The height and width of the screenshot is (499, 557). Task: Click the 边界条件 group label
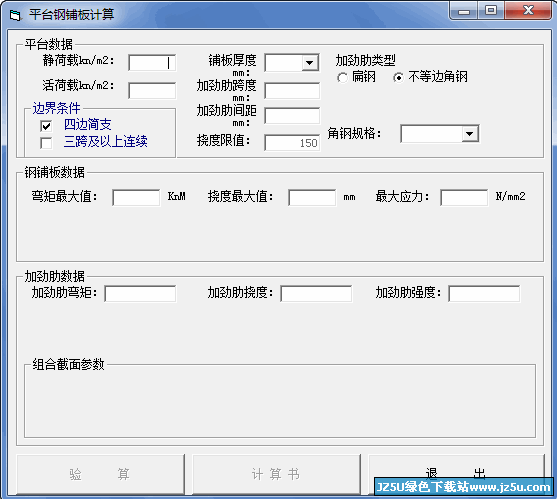56,108
